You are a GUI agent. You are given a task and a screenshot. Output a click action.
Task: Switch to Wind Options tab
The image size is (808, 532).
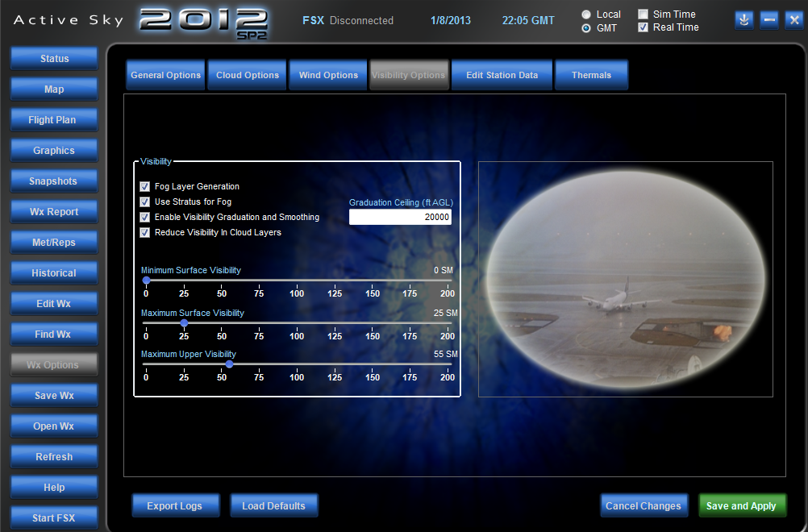[328, 75]
